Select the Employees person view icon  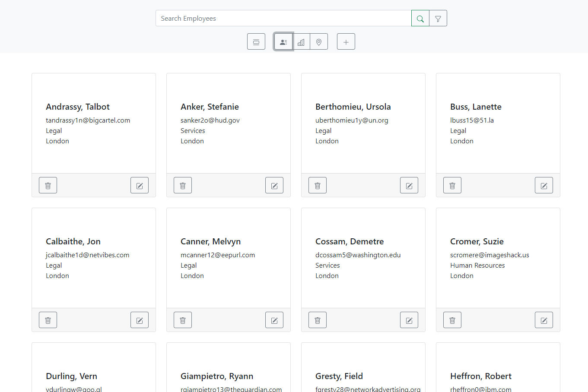tap(283, 41)
